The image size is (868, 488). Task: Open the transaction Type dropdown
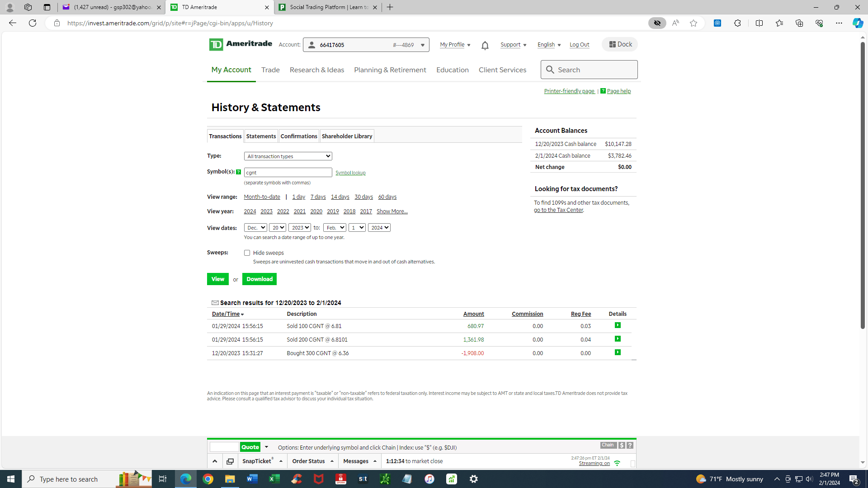288,156
